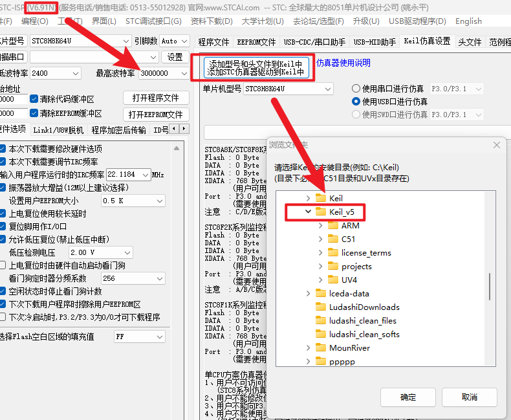Open the STC调试接口(G) menu
This screenshot has width=511, height=420.
153,21
